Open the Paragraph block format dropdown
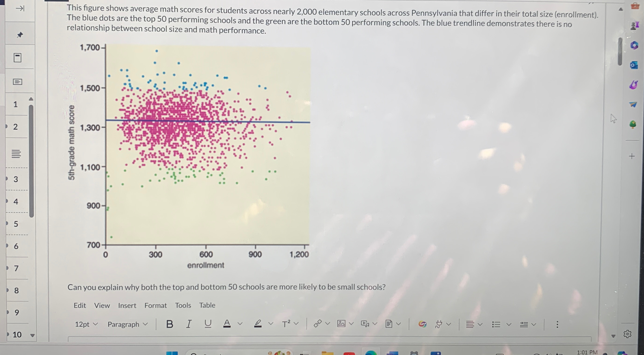 [128, 324]
